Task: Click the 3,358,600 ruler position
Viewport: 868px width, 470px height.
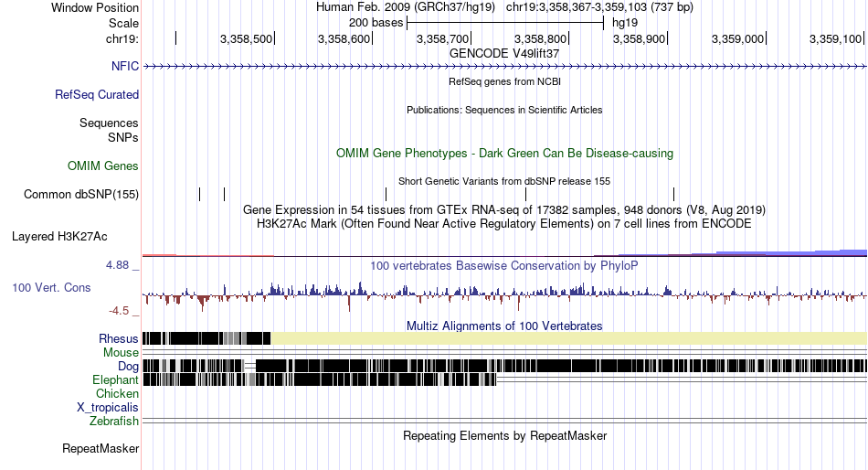Action: (x=344, y=38)
